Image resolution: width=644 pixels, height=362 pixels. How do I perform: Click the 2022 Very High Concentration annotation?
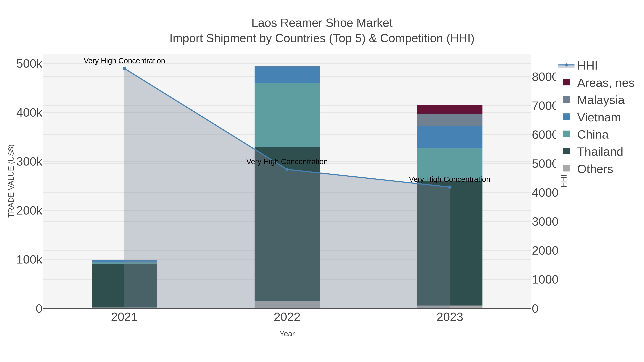tap(287, 162)
